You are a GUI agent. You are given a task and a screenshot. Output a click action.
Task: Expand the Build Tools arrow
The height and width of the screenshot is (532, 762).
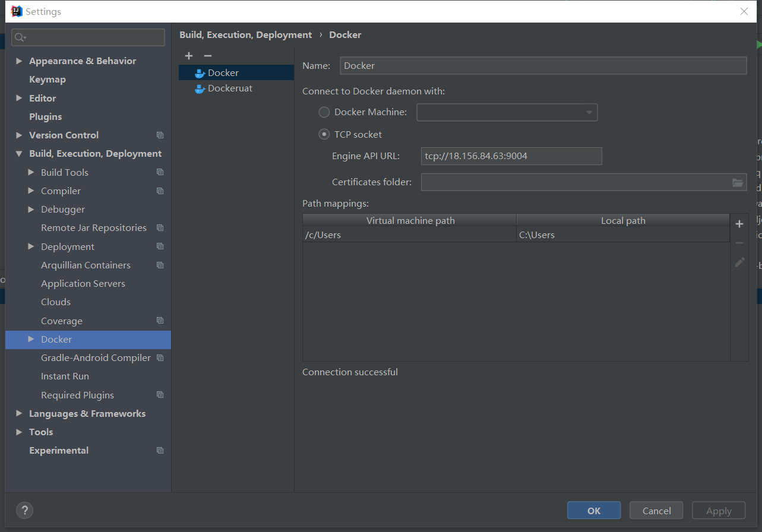(x=31, y=172)
